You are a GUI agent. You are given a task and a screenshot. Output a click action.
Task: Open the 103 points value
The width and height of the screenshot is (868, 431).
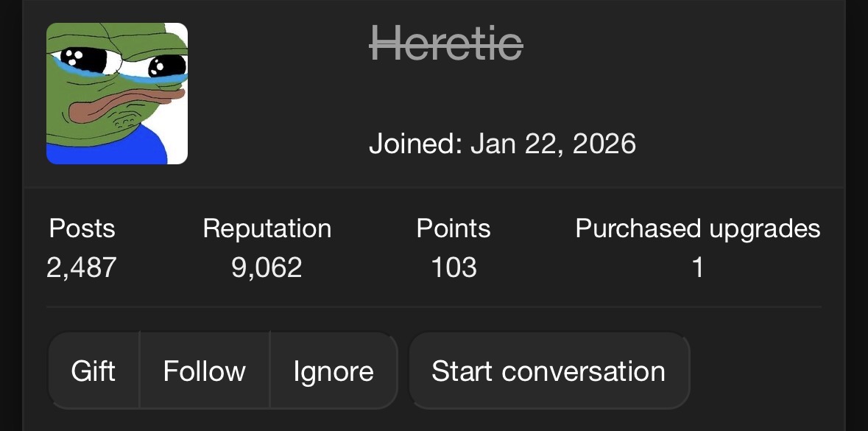click(x=454, y=267)
